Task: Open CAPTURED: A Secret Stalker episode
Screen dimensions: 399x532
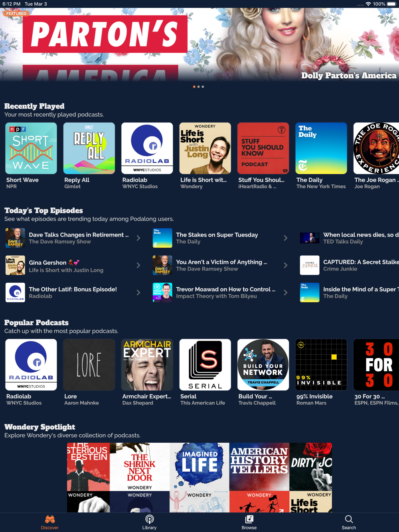Action: coord(361,262)
